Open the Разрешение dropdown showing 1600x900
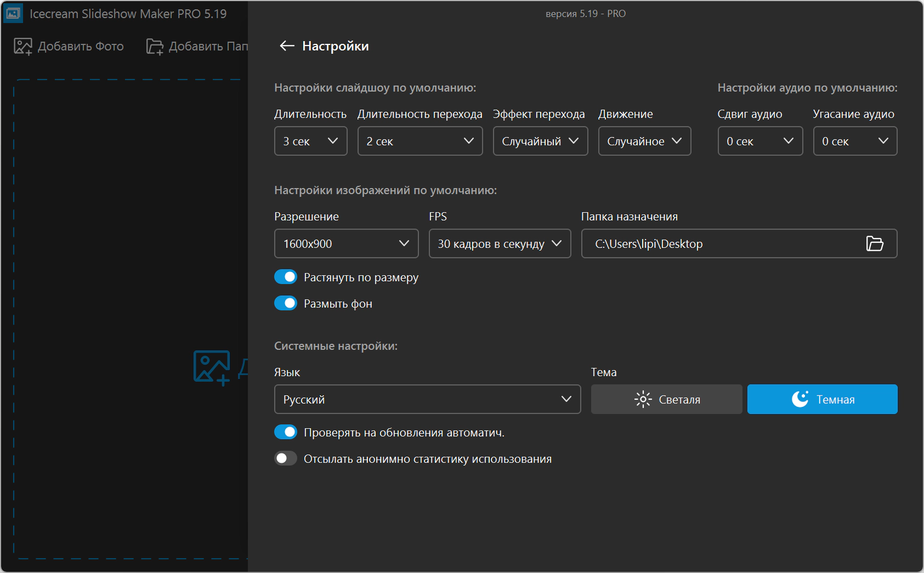This screenshot has height=573, width=924. click(346, 243)
